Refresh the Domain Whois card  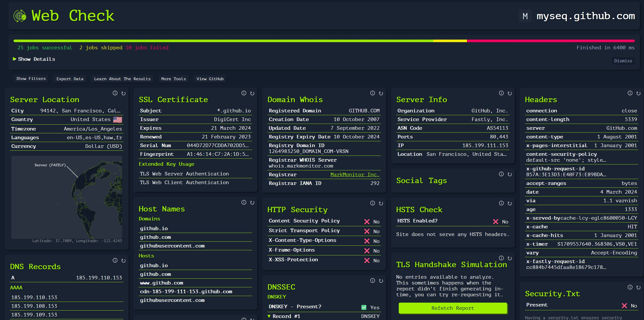[x=381, y=93]
